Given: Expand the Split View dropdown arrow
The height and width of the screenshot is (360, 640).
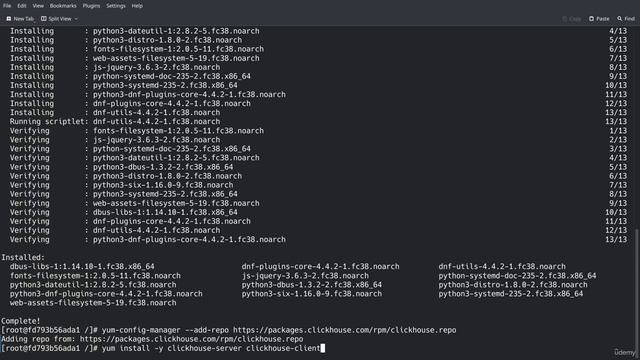Looking at the screenshot, I should tap(76, 19).
